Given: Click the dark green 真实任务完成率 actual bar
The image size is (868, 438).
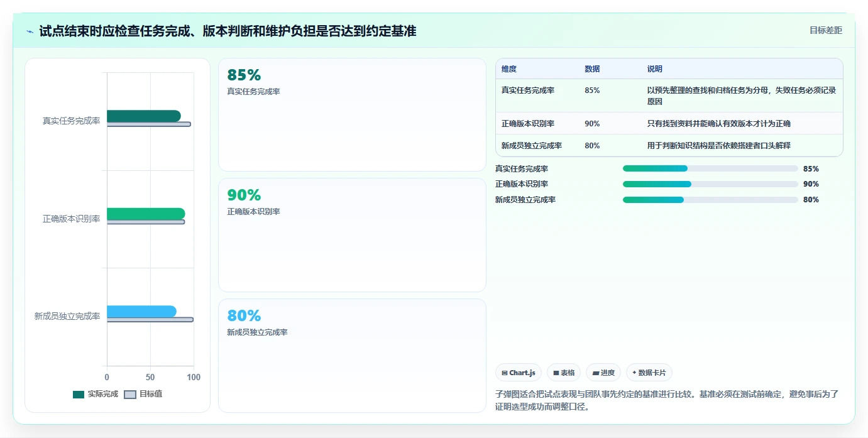Looking at the screenshot, I should (144, 116).
